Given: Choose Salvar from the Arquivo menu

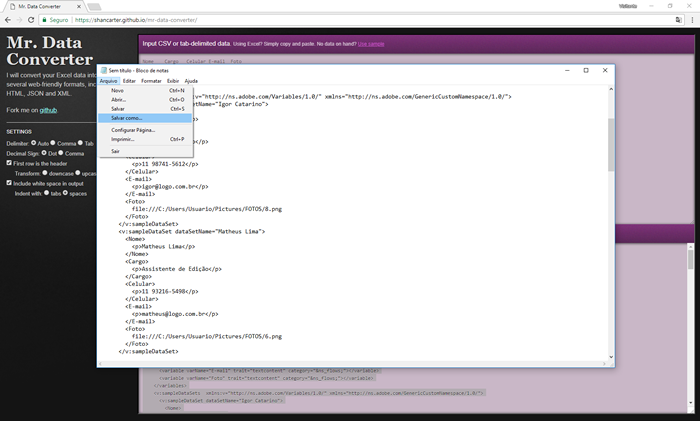Looking at the screenshot, I should [x=146, y=109].
